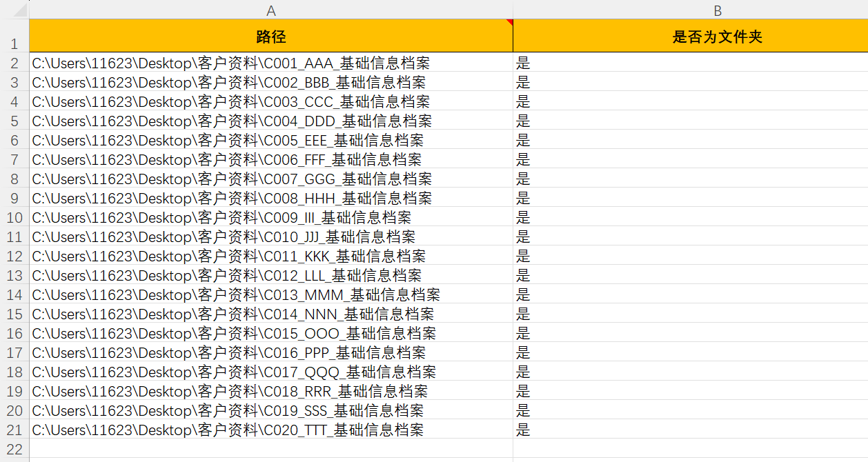
Task: Select row 10 by clicking its row number
Action: click(13, 217)
